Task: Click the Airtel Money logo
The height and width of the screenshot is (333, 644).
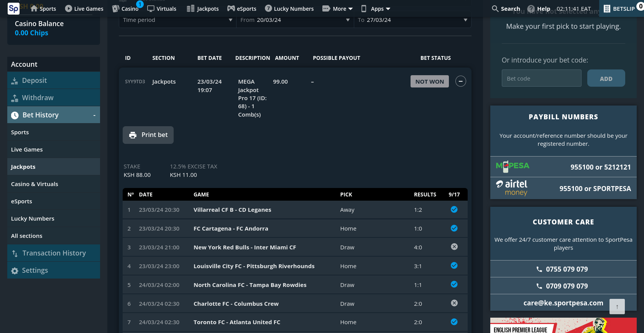Action: (x=512, y=188)
